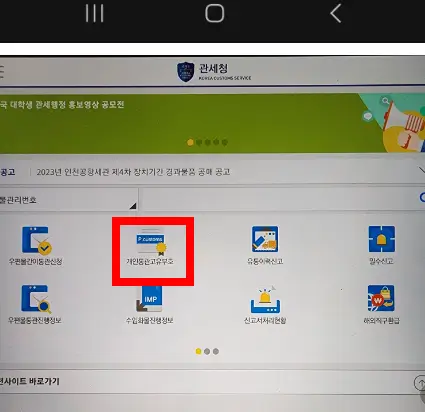Open the 수입화물진행정보 IMP icon
Image resolution: width=425 pixels, height=412 pixels.
pyautogui.click(x=149, y=305)
